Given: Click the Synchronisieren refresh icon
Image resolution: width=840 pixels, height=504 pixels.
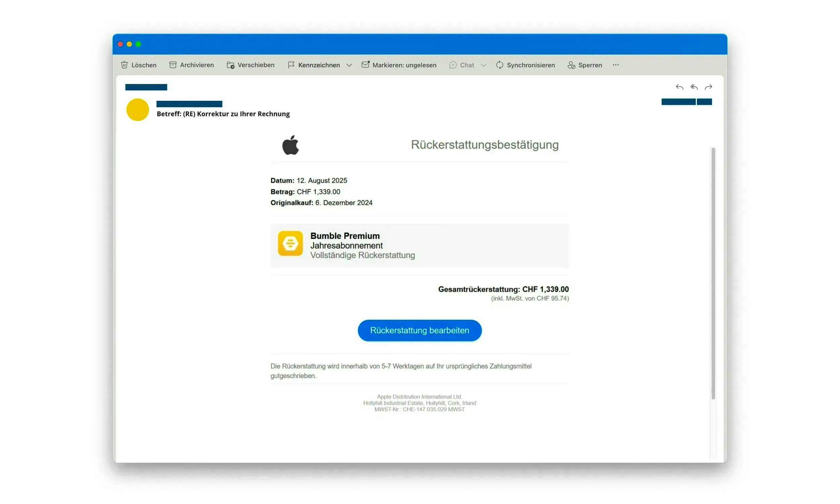Looking at the screenshot, I should (499, 65).
